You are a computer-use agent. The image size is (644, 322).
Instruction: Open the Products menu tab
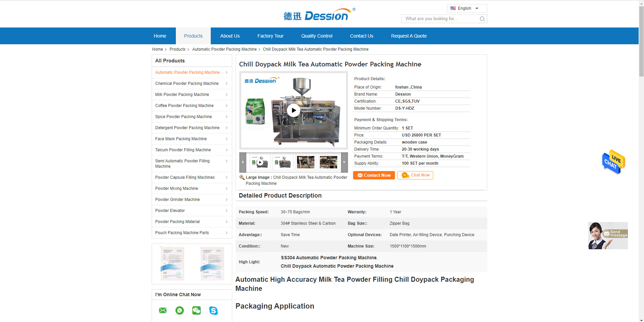(193, 36)
